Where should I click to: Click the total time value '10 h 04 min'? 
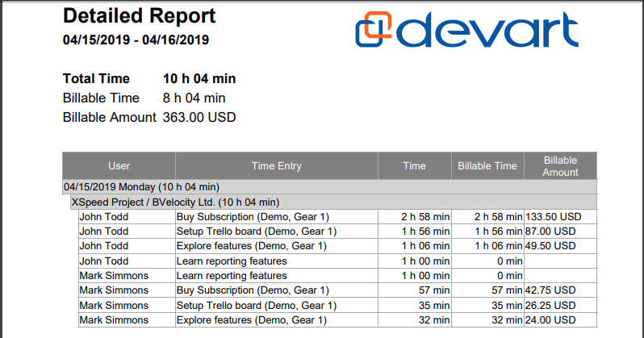point(199,78)
